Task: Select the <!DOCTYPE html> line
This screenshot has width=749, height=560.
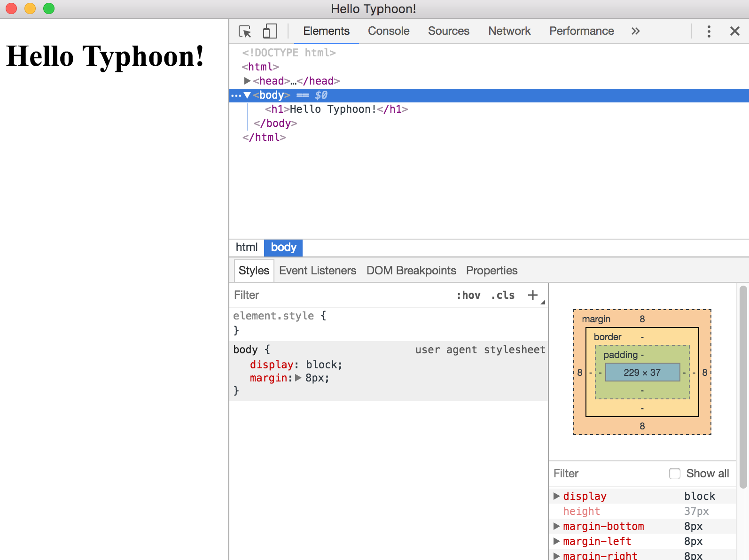Action: [289, 53]
